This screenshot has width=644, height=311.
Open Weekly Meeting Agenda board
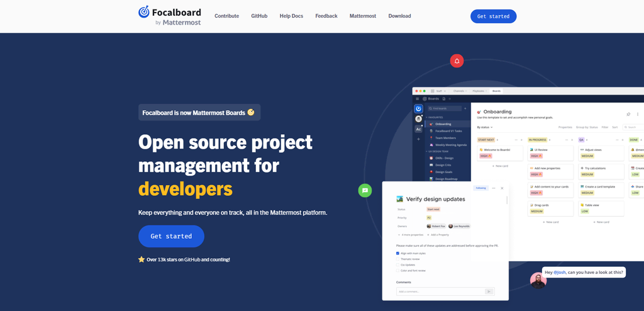(448, 145)
